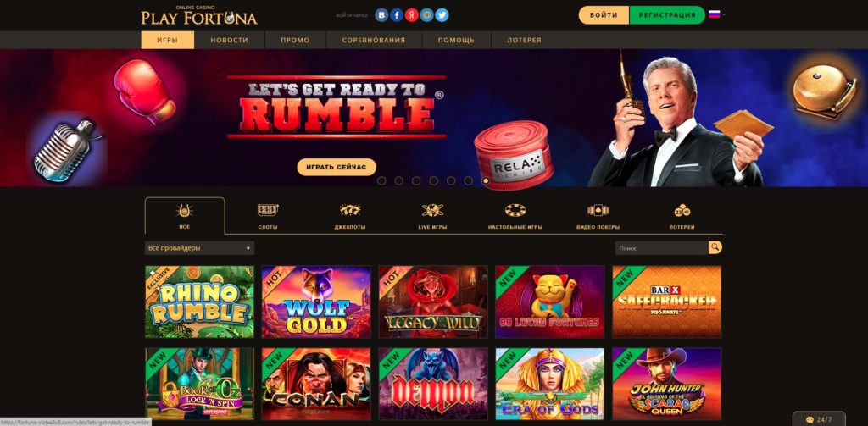Click the Войти login button
The image size is (868, 426).
pos(604,15)
